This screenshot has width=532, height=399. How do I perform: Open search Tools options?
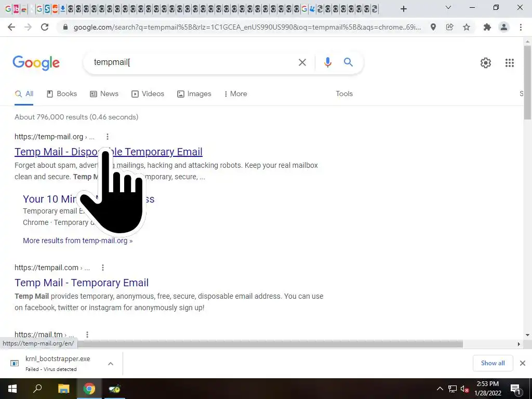pyautogui.click(x=344, y=94)
